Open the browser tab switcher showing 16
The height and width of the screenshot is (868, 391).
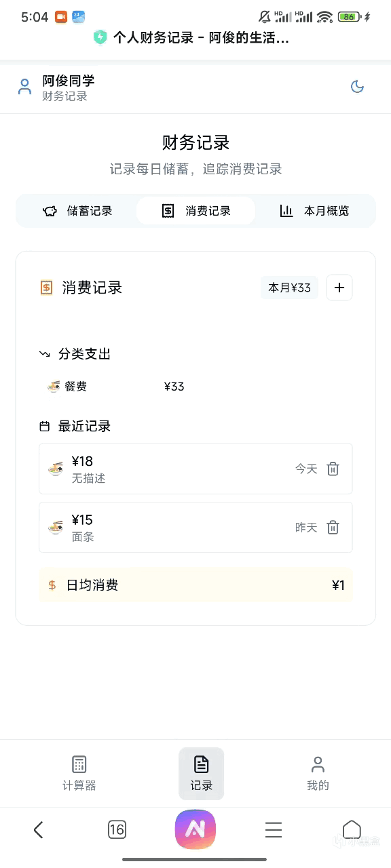pyautogui.click(x=117, y=829)
